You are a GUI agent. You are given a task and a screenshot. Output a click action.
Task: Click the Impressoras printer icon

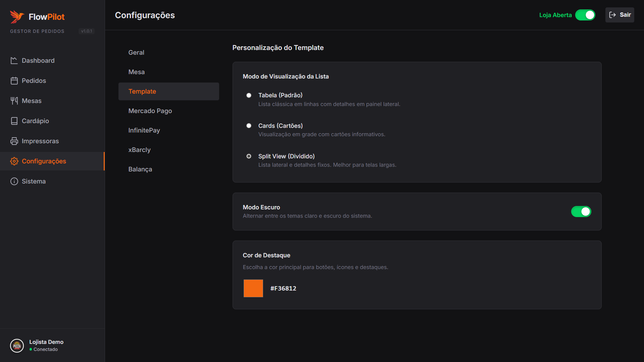[x=14, y=141]
